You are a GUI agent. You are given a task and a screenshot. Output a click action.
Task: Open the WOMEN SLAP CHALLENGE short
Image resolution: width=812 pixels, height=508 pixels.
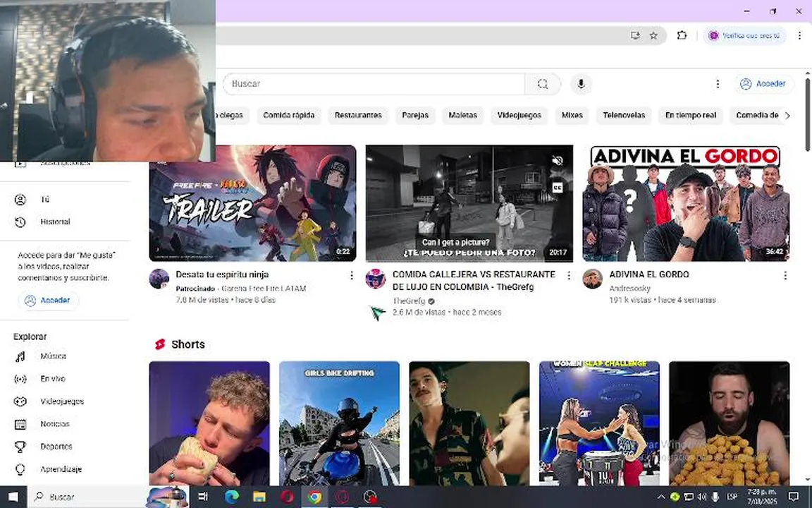pos(599,423)
